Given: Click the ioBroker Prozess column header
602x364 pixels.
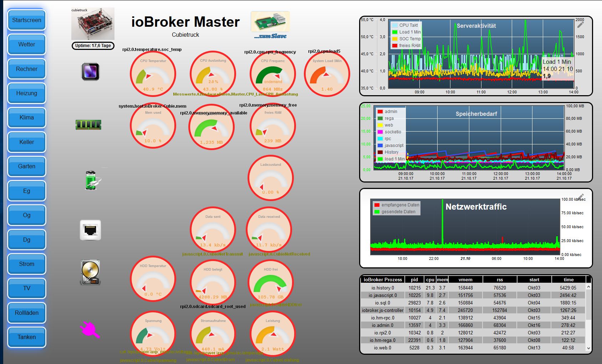Looking at the screenshot, I should click(x=383, y=280).
